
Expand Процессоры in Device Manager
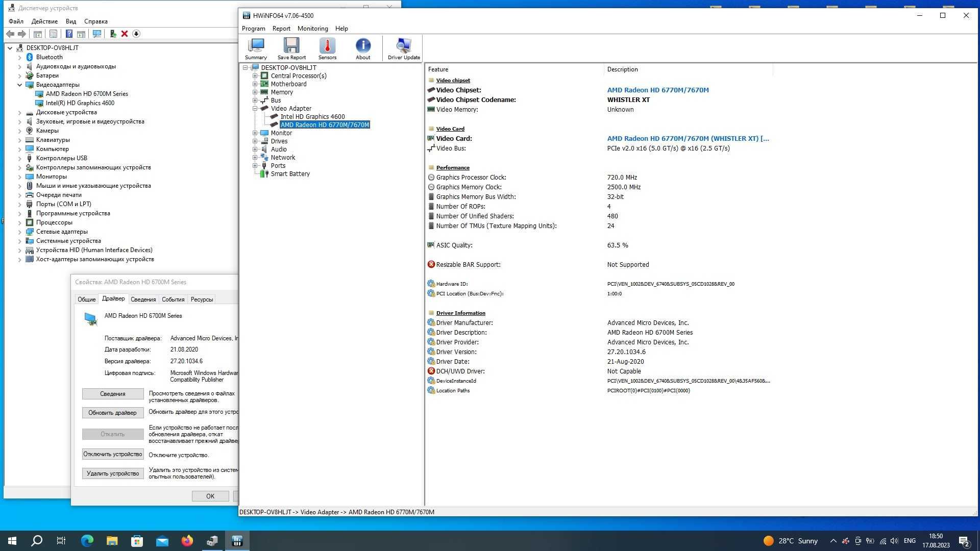pos(19,222)
